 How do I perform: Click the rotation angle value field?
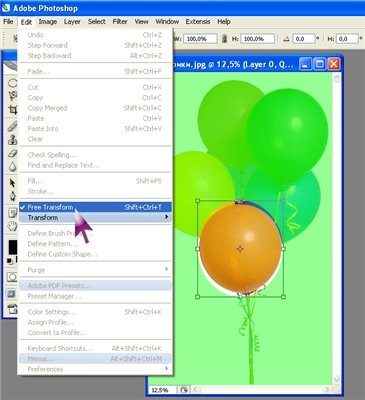coord(304,39)
